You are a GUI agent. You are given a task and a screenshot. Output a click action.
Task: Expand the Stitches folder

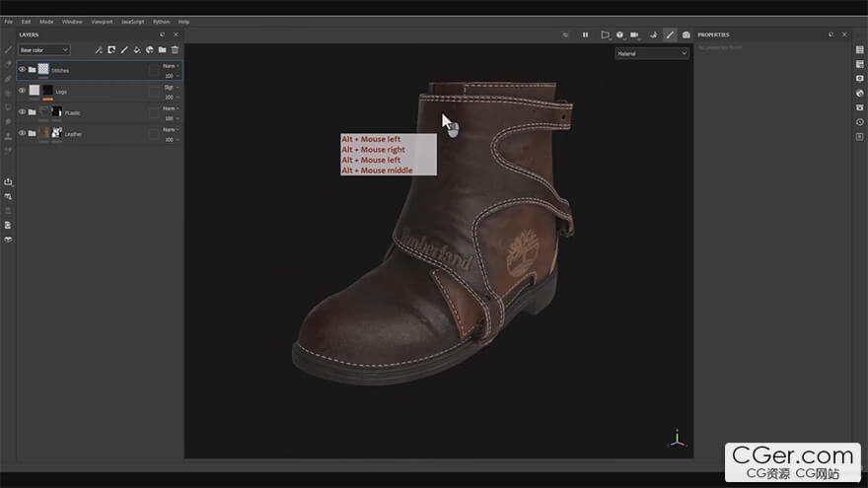click(x=33, y=70)
